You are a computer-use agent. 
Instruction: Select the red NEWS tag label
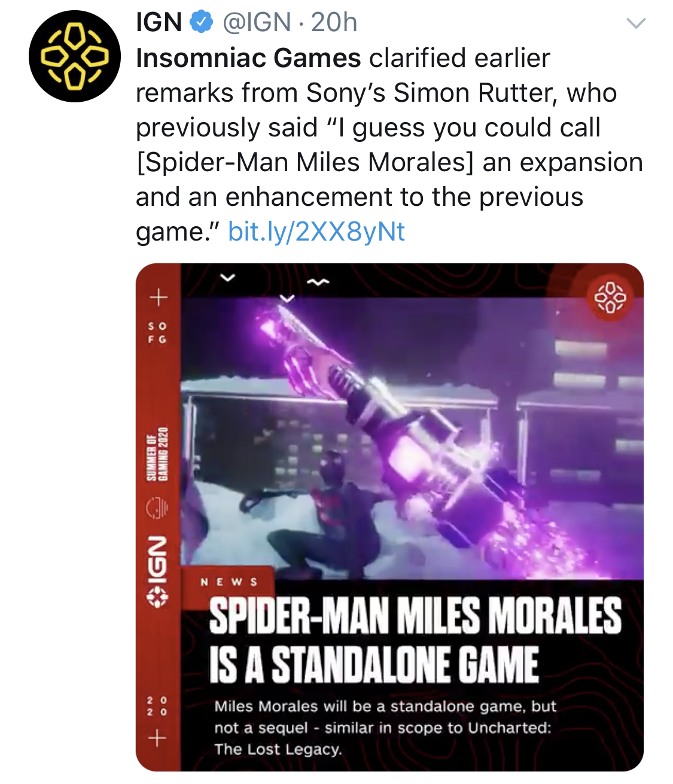pos(229,582)
